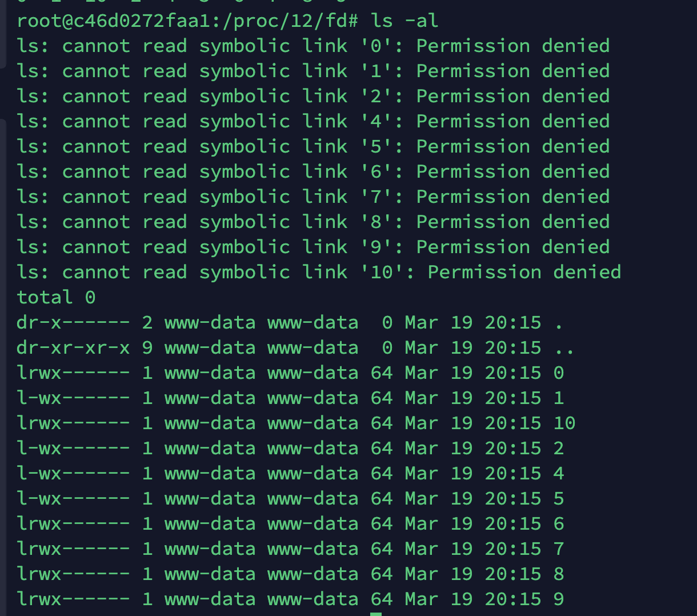The width and height of the screenshot is (697, 616).
Task: Click file descriptor name 6 in the listing
Action: (559, 524)
